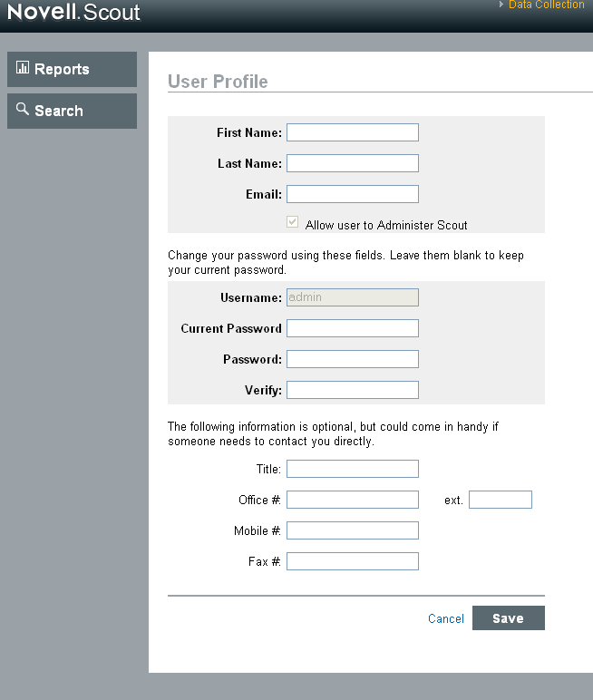
Task: Select the Email text box
Action: (353, 194)
